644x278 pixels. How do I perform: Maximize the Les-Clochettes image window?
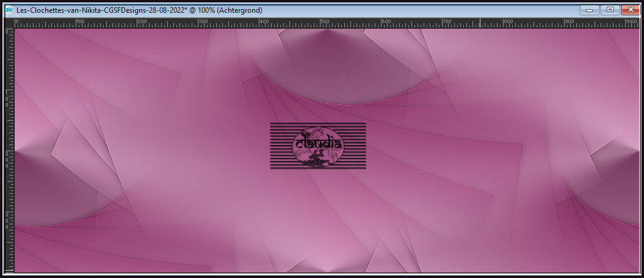tap(610, 10)
